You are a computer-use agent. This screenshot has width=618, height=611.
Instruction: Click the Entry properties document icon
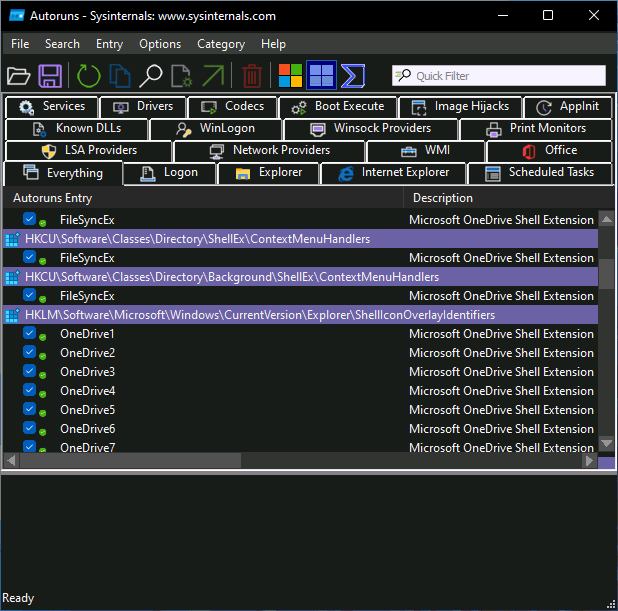[x=182, y=75]
